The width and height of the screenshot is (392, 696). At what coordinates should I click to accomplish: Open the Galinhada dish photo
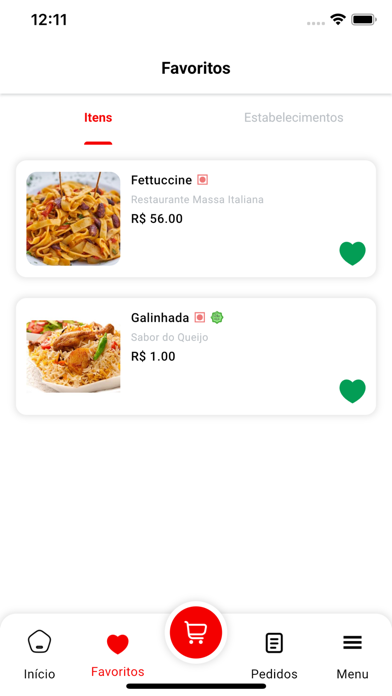(73, 356)
